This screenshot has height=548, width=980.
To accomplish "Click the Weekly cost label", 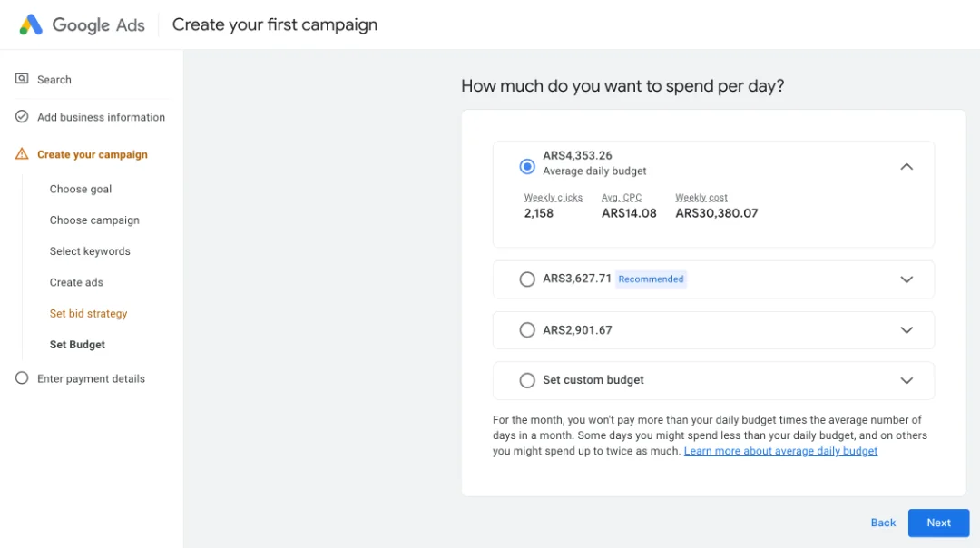I will 701,198.
